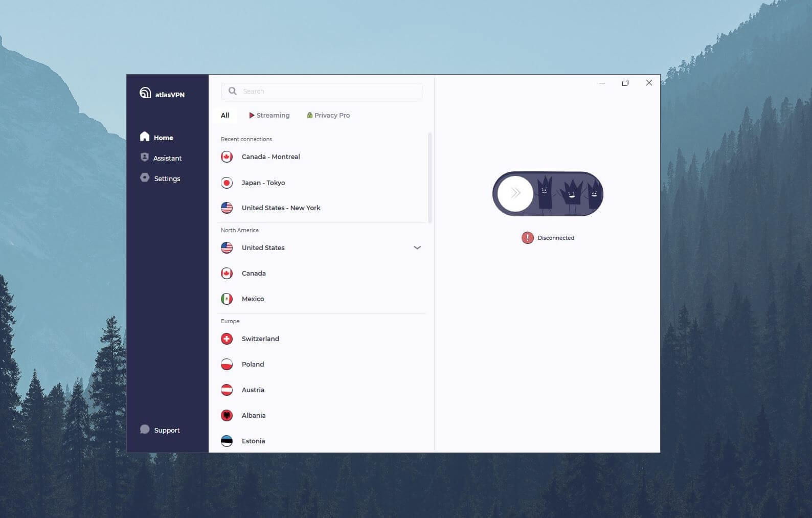Click the Poland flag icon
Viewport: 812px width, 518px height.
(227, 364)
